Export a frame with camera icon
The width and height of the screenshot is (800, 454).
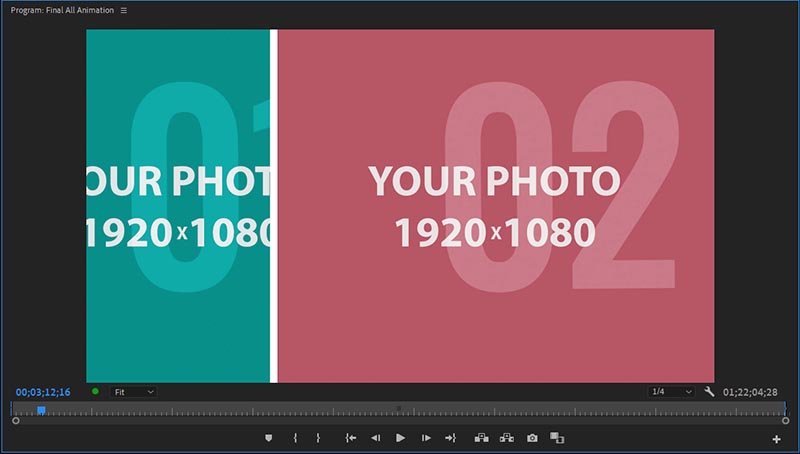pos(532,438)
